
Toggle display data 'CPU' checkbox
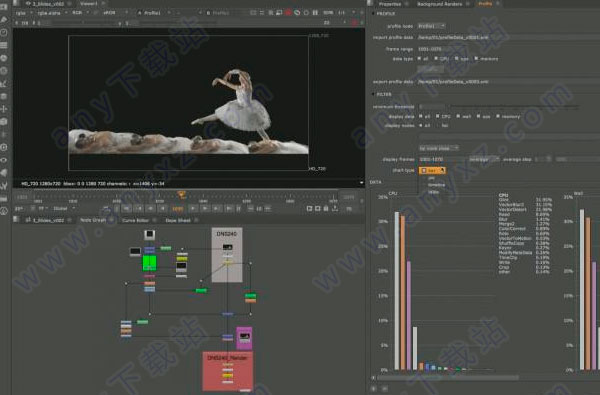[x=437, y=116]
